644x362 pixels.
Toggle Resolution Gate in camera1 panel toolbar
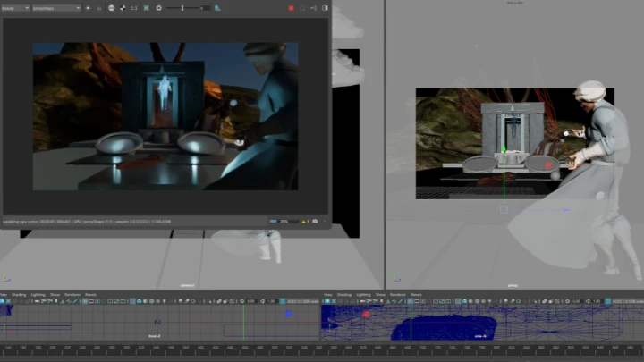tap(97, 301)
